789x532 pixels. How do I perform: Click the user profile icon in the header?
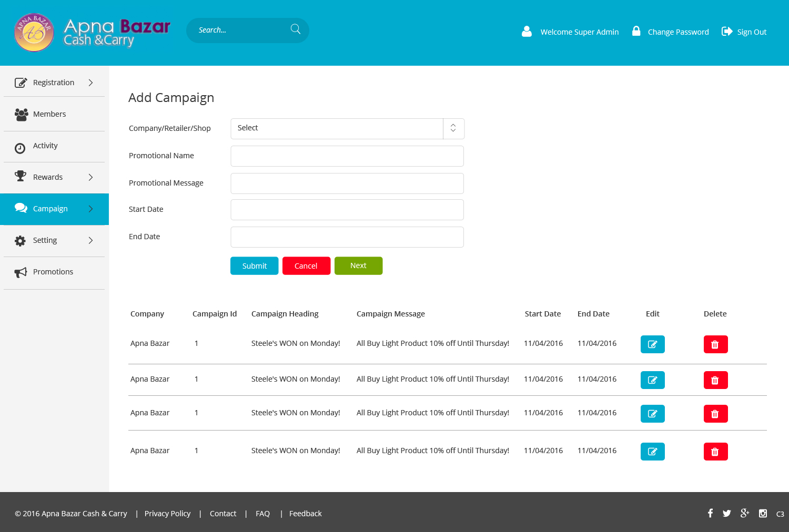click(527, 32)
